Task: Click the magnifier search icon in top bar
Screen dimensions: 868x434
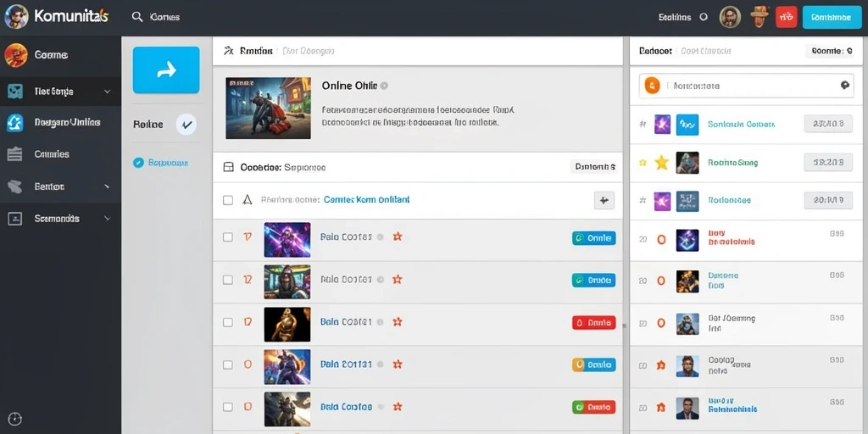Action: point(137,17)
